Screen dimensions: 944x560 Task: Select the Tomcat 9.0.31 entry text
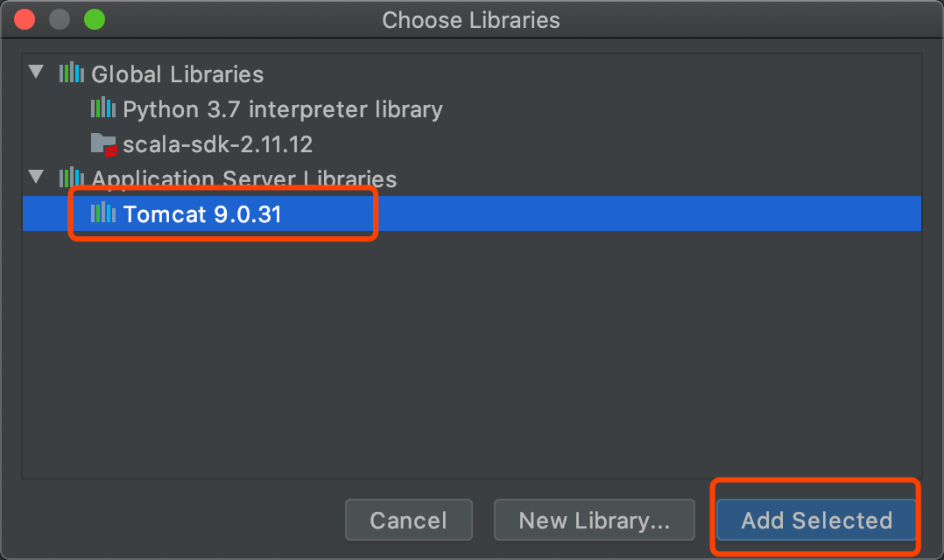point(202,214)
